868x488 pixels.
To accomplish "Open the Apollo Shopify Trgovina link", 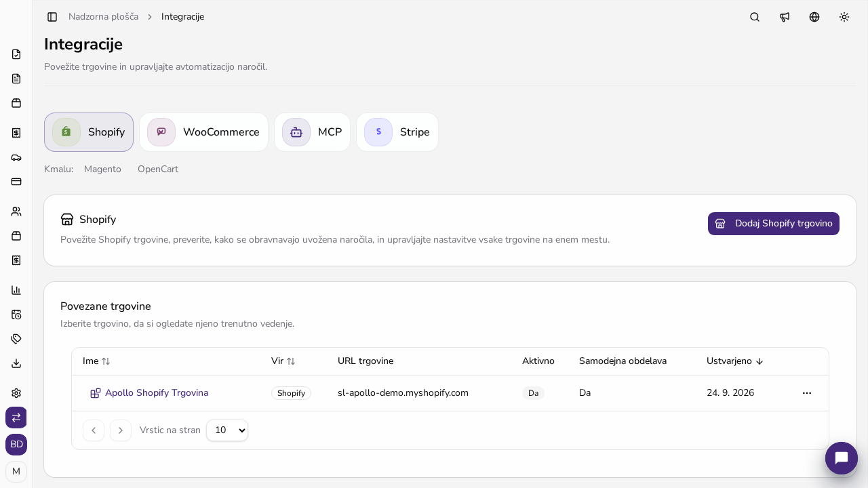I will tap(157, 393).
